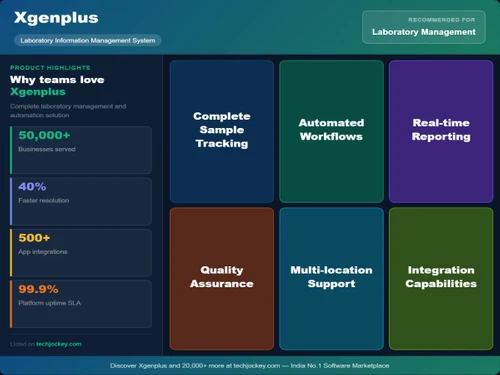Click the 500+ statistic value
The image size is (500, 375).
pyautogui.click(x=34, y=238)
